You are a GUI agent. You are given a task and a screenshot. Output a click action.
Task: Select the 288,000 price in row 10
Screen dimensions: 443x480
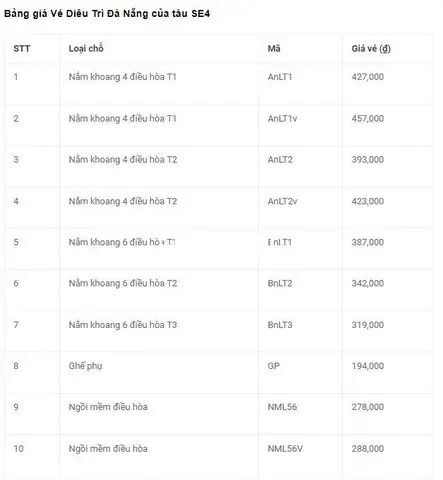(368, 449)
